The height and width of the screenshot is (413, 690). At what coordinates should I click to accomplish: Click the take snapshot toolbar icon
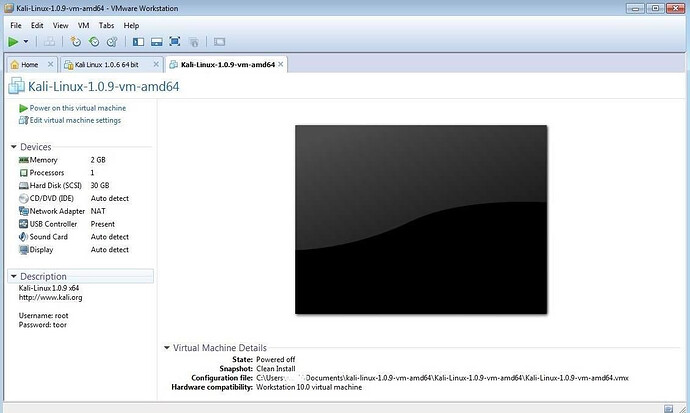[75, 42]
